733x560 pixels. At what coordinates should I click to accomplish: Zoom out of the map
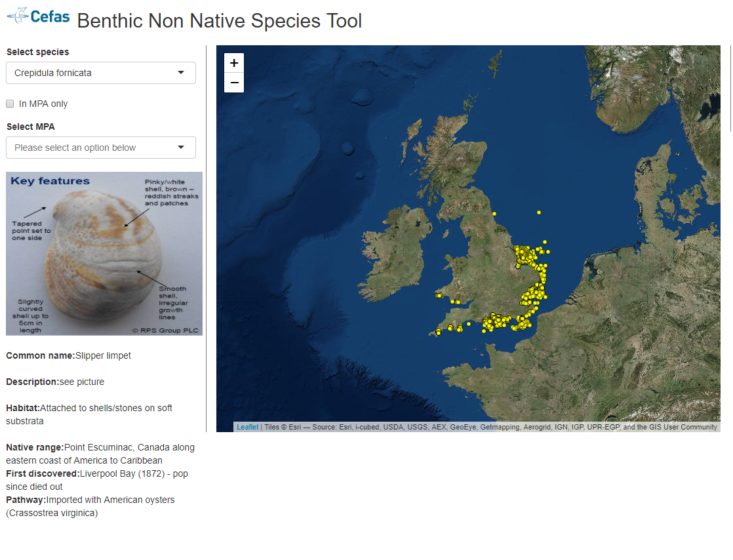[234, 83]
